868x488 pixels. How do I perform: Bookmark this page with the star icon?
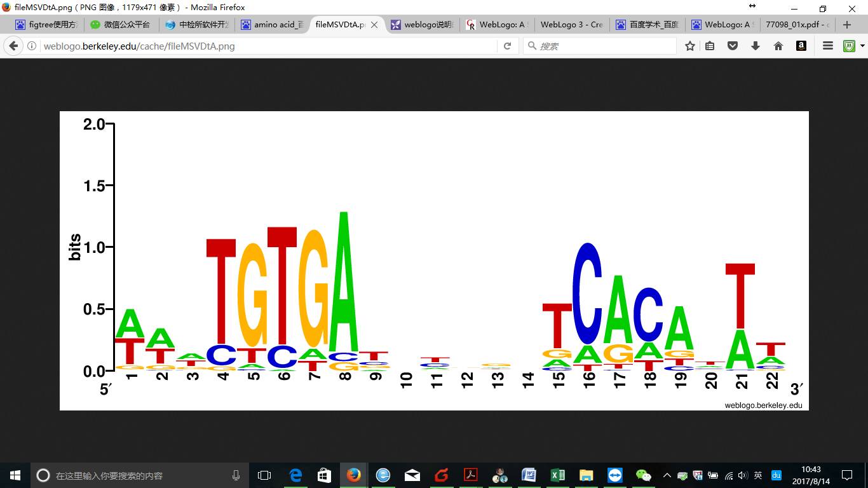point(690,46)
